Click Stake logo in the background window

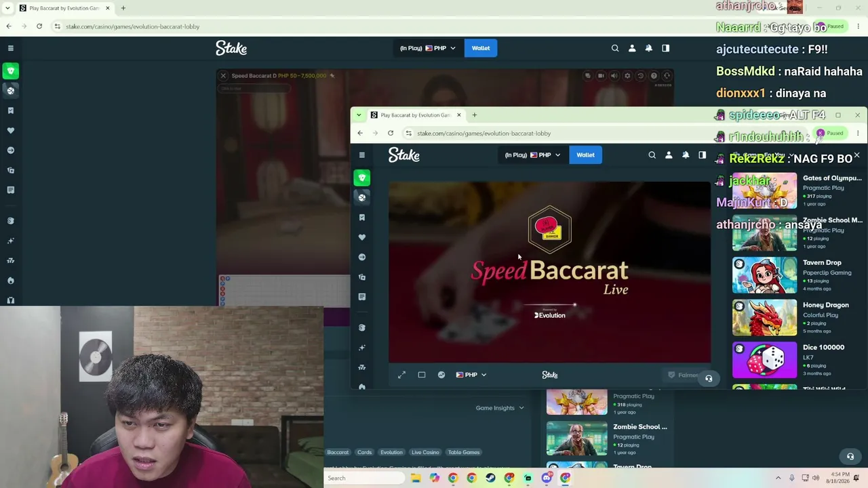pyautogui.click(x=231, y=48)
